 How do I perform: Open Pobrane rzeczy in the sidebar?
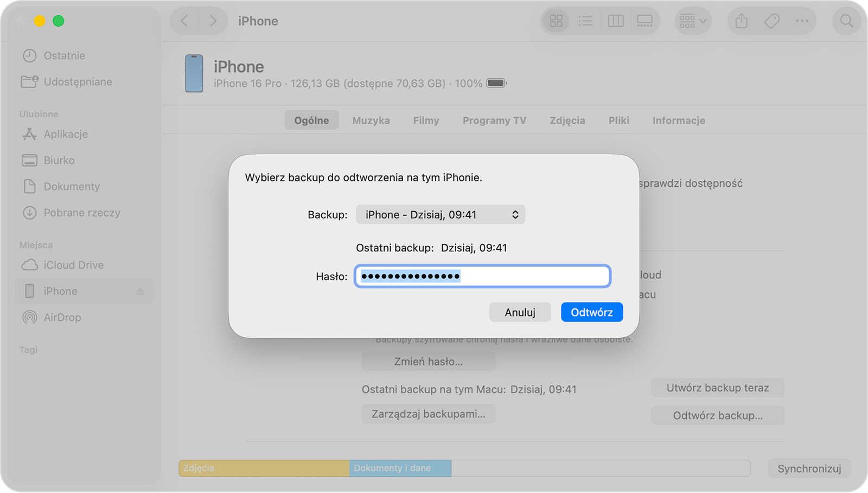coord(71,213)
